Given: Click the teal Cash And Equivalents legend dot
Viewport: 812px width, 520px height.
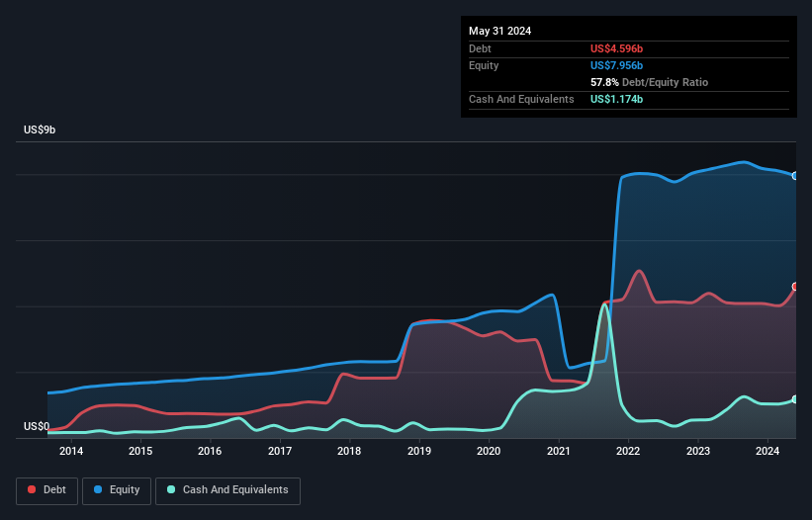Looking at the screenshot, I should (171, 489).
